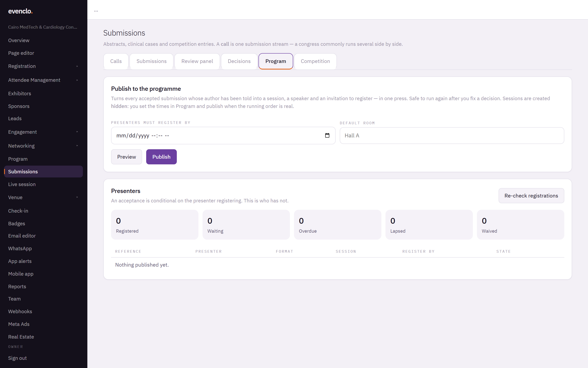Click the purple Publish button
This screenshot has width=588, height=368.
(161, 157)
